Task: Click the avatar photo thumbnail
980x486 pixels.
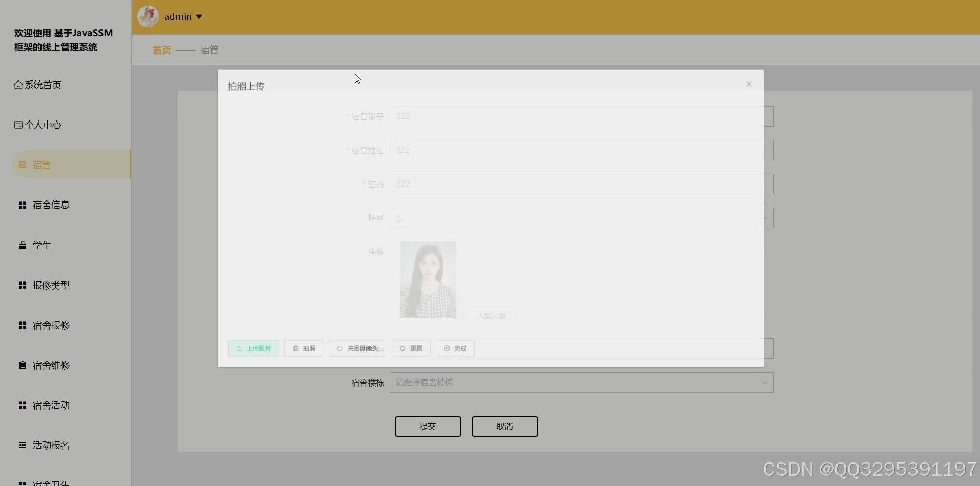Action: (x=427, y=280)
